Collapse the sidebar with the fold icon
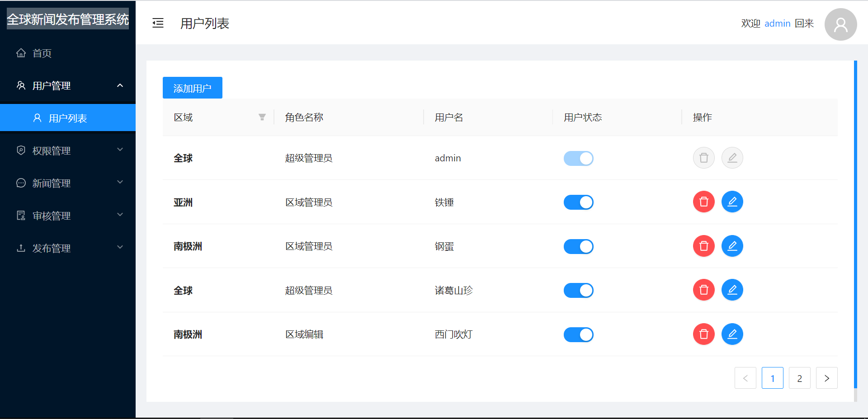The height and width of the screenshot is (419, 868). 158,23
